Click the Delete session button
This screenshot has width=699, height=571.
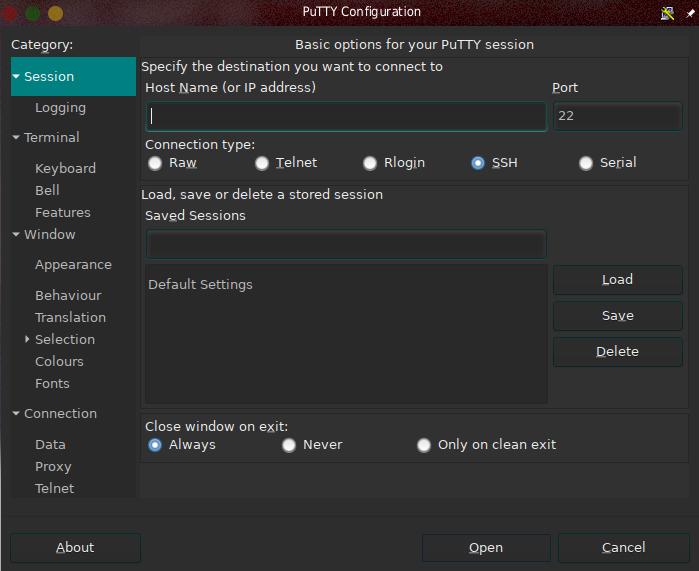[618, 352]
